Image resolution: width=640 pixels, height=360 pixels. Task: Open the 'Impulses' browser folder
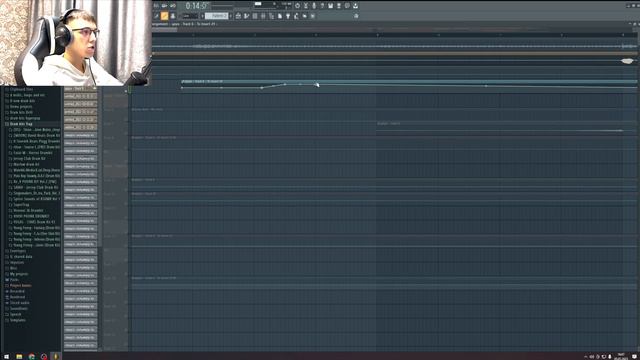click(x=17, y=262)
